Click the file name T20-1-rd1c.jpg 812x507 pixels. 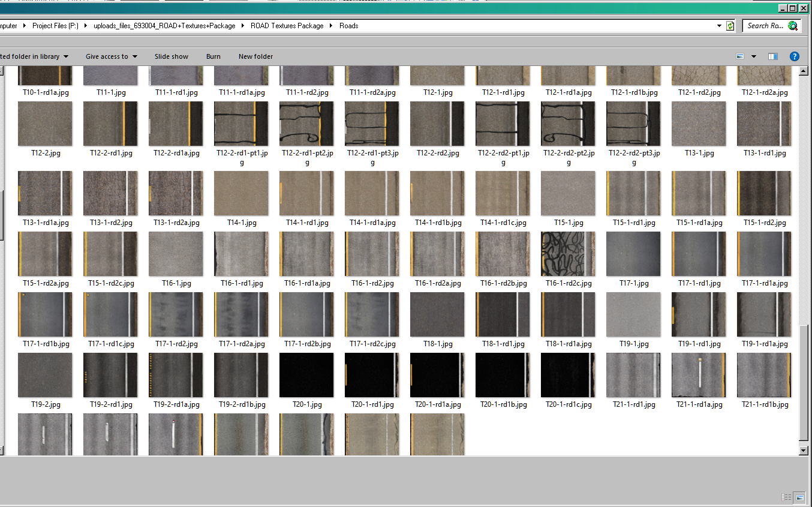click(569, 405)
